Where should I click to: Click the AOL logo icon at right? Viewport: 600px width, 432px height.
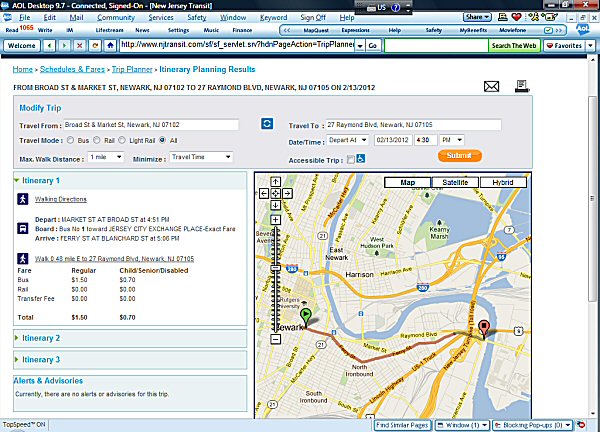[583, 29]
